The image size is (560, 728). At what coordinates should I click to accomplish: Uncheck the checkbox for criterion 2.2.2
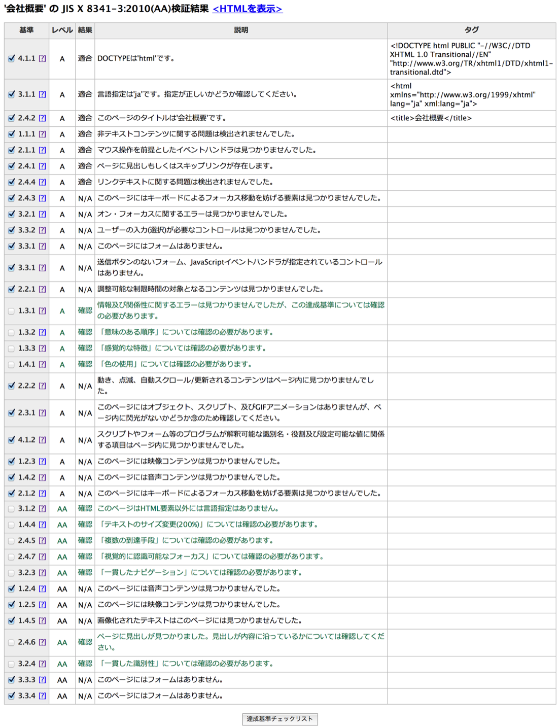tap(11, 386)
